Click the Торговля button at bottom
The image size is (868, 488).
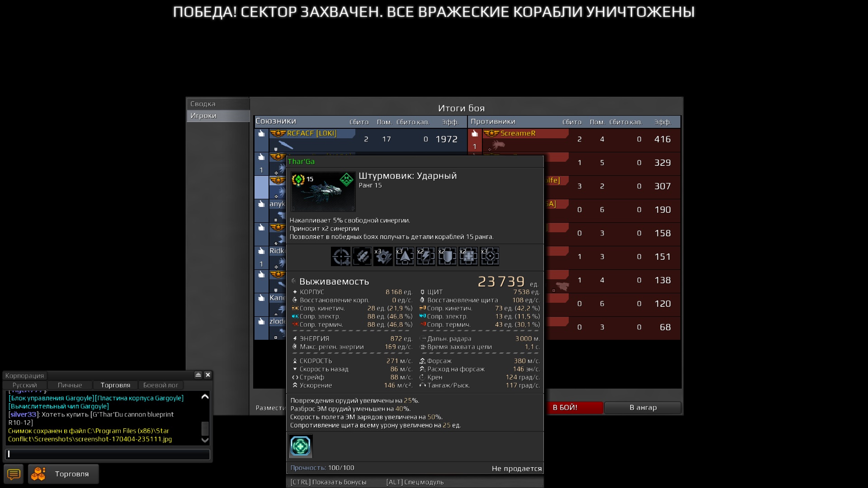[63, 474]
